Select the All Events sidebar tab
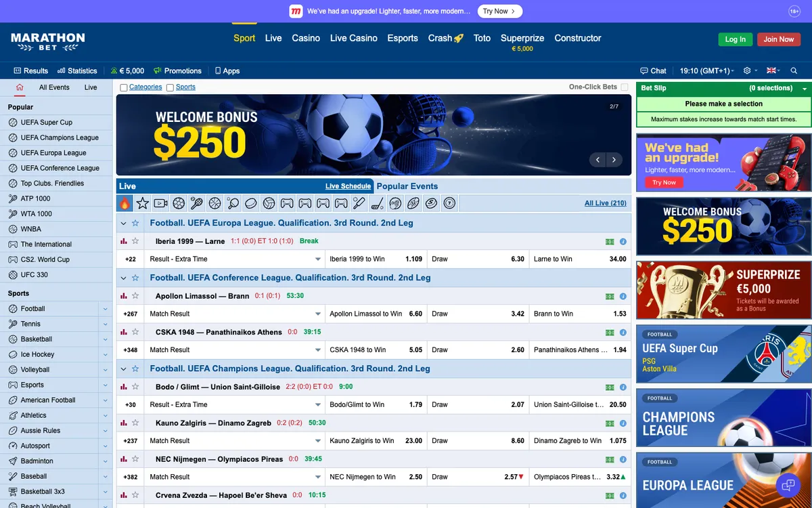 pyautogui.click(x=54, y=87)
